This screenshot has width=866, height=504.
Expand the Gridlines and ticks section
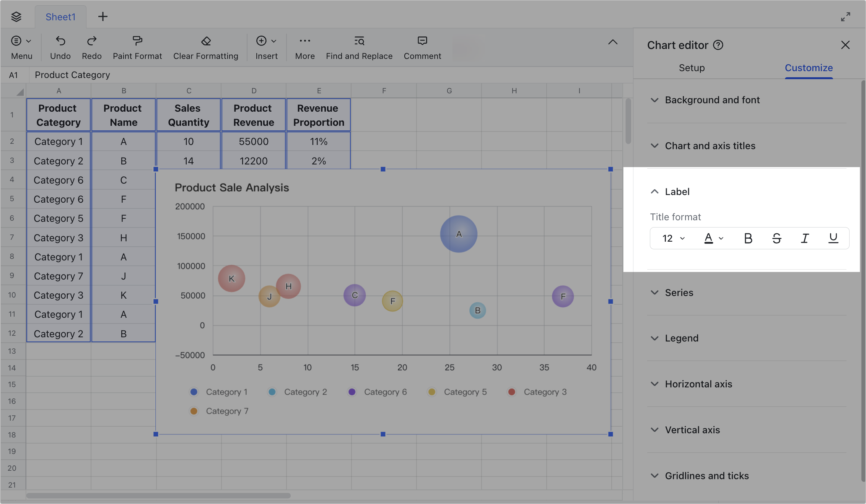[x=706, y=475]
